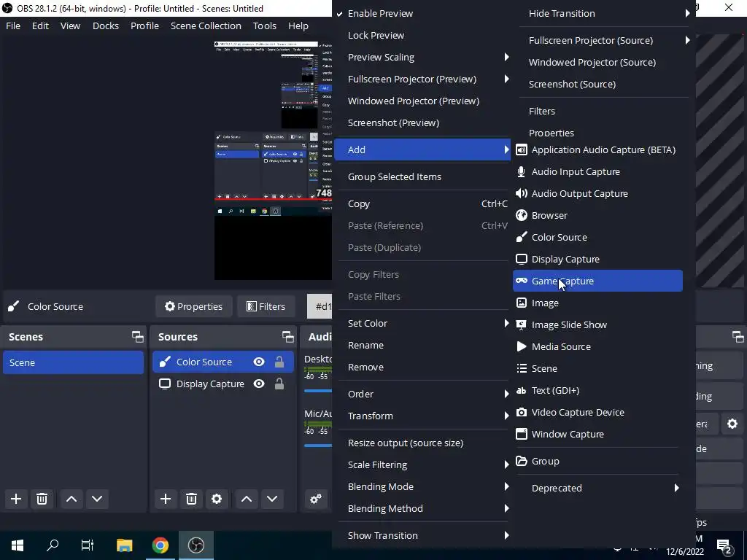The image size is (747, 560).
Task: Open the File menu
Action: pos(13,26)
